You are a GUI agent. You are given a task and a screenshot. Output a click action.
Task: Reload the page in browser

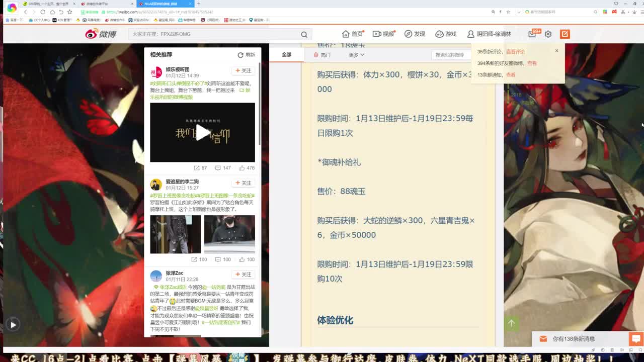coord(43,12)
